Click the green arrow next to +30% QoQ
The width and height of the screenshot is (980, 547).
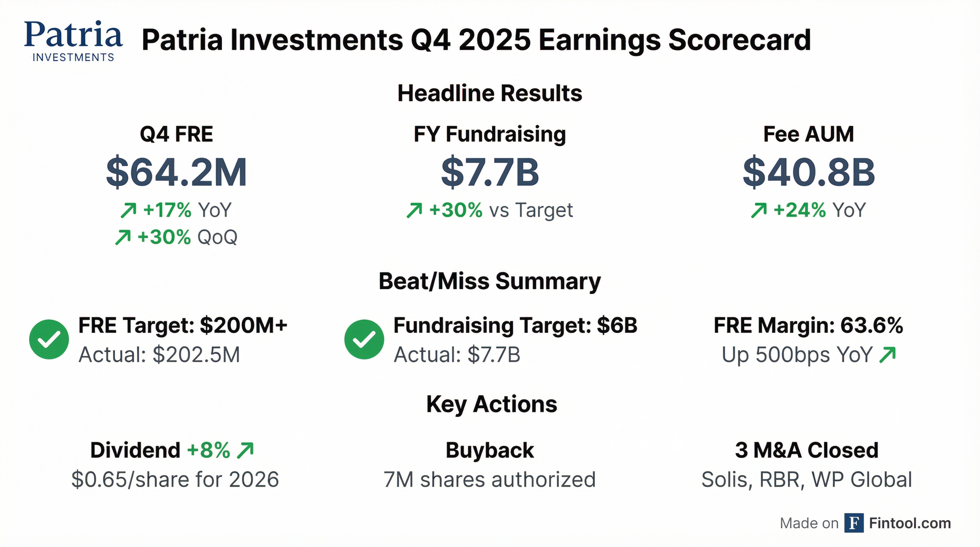click(x=123, y=238)
